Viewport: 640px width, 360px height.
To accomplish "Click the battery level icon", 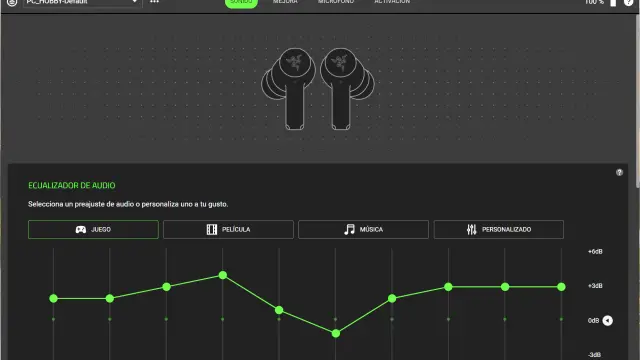I will 613,2.
